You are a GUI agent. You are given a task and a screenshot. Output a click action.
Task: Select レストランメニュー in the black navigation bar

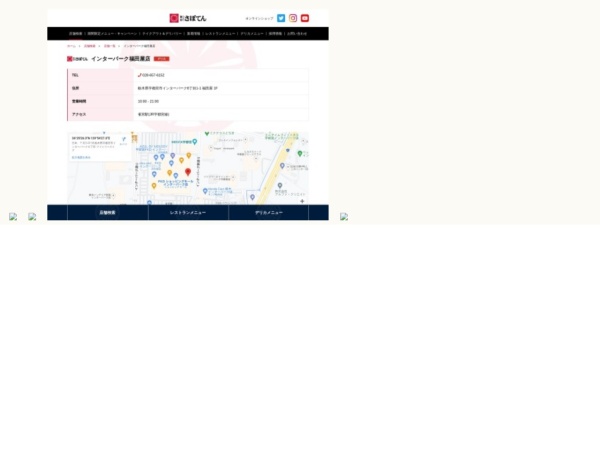tap(220, 34)
